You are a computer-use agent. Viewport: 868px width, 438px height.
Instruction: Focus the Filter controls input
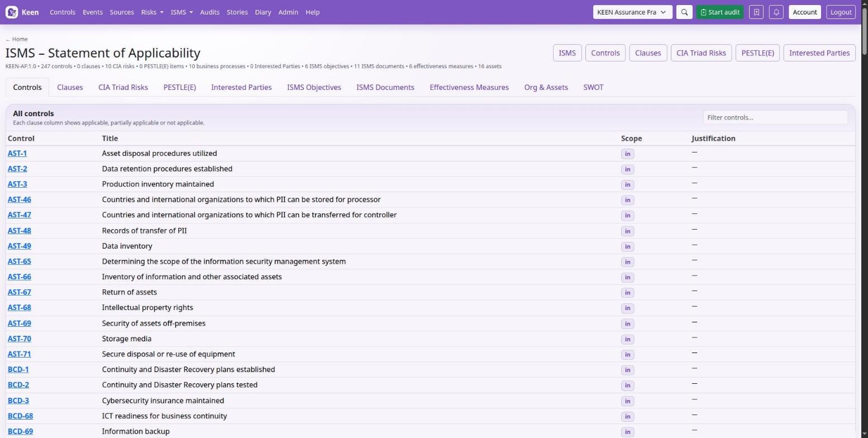pos(775,117)
